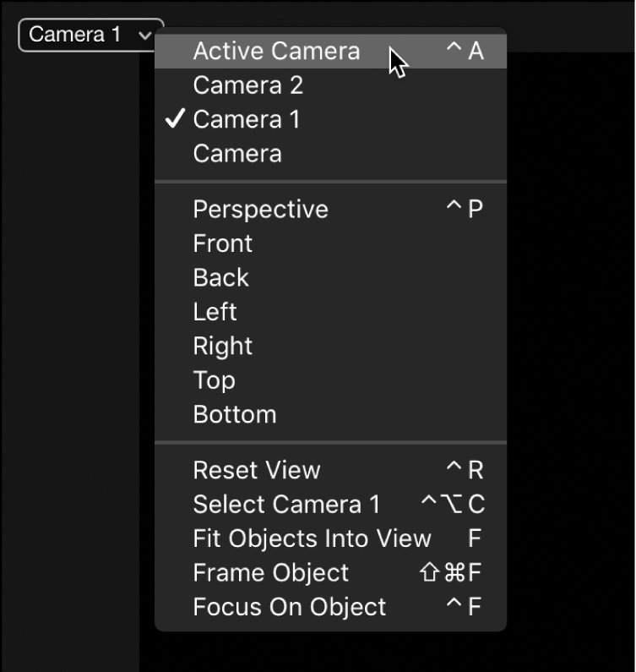Click the chevron on Camera 1 dropdown
Screen dimensions: 636x672
tap(145, 36)
